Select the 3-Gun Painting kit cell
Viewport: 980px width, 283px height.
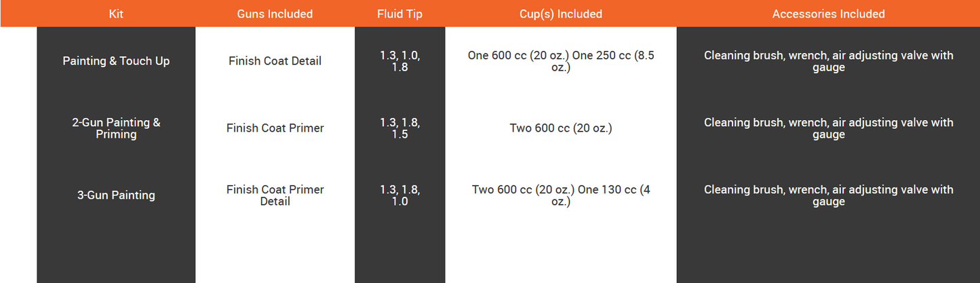pyautogui.click(x=116, y=195)
